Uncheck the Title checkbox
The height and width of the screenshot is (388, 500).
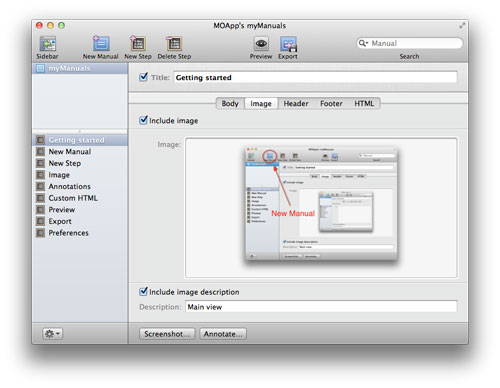click(143, 77)
